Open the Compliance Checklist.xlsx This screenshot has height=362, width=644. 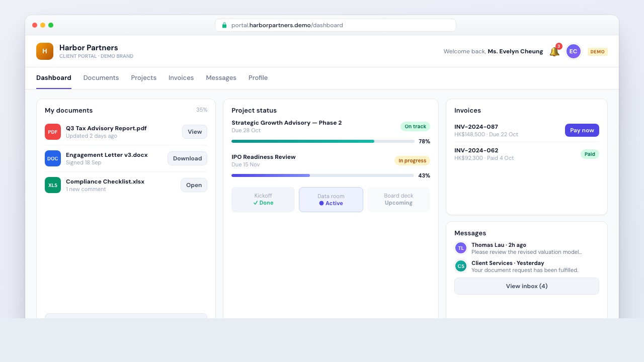tap(194, 185)
